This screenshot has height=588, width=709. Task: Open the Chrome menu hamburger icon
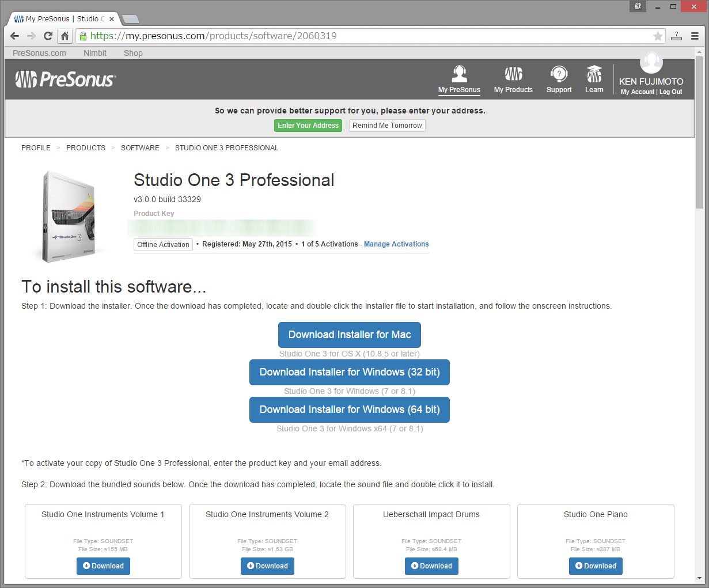tap(695, 36)
